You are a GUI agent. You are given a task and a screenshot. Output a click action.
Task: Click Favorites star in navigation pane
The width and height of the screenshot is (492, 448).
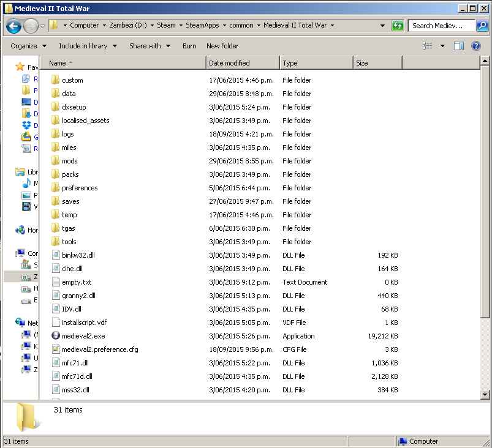pos(20,67)
